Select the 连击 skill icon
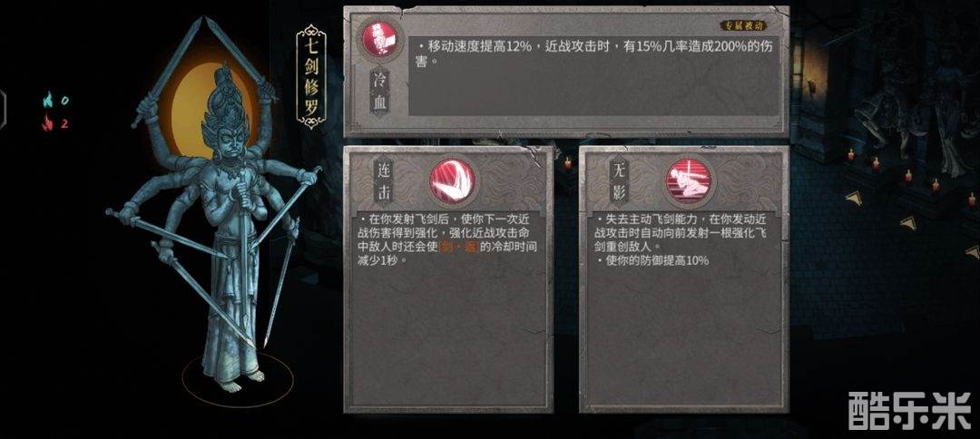 point(453,181)
